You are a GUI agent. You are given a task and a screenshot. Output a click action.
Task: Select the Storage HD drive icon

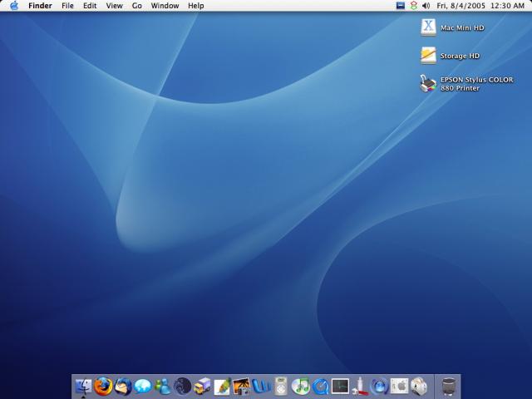(x=428, y=56)
